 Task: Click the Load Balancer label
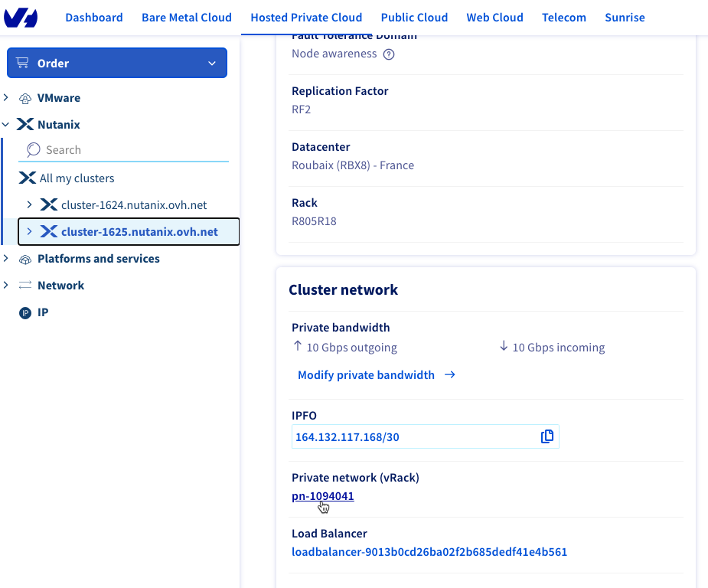[329, 534]
